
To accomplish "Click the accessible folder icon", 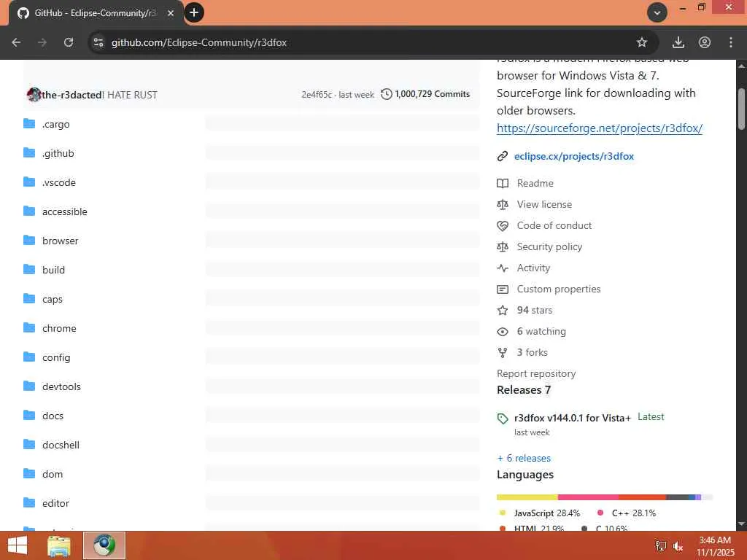I will click(29, 211).
